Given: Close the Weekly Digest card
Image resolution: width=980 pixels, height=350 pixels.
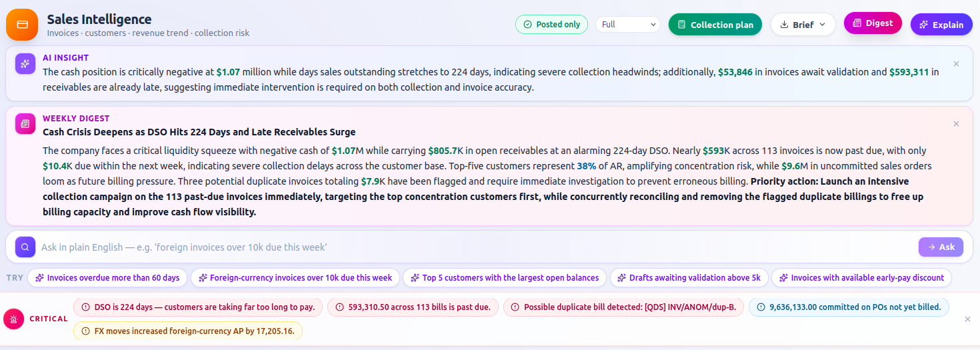Looking at the screenshot, I should [956, 124].
